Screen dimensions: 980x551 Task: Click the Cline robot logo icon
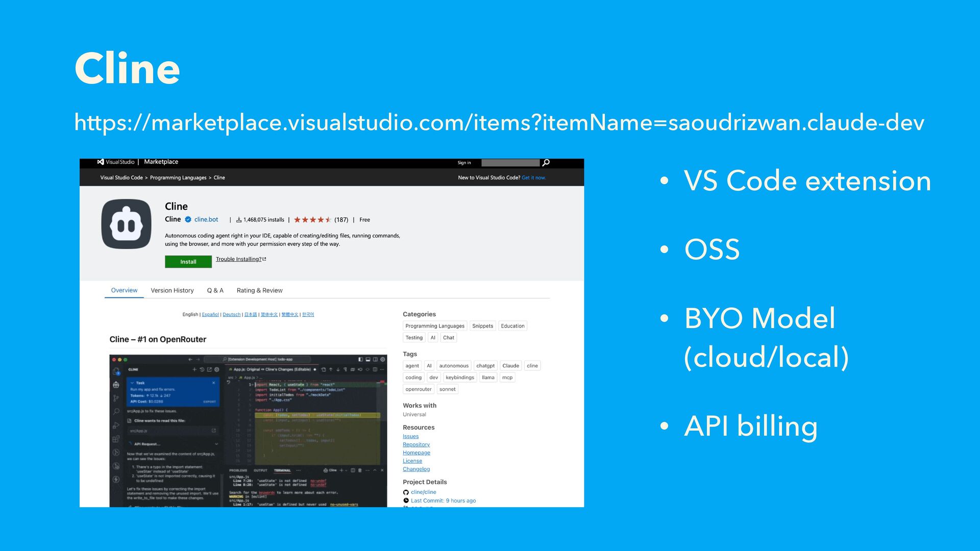point(126,224)
